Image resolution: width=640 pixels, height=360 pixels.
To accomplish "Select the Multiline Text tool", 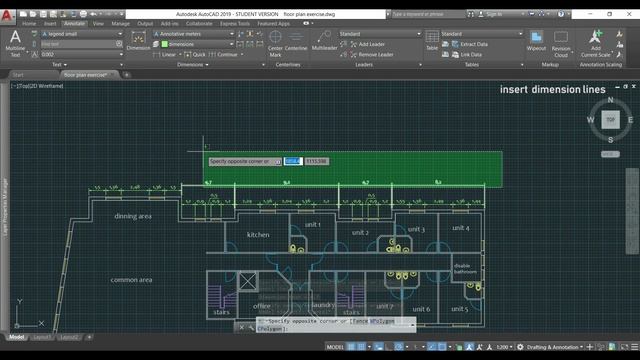I will coord(15,43).
